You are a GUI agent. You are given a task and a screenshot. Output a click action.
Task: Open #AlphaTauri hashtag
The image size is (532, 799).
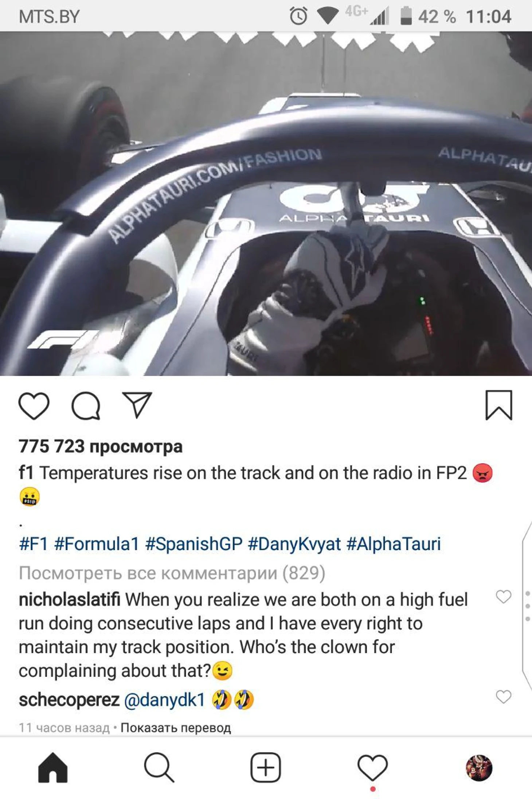394,543
